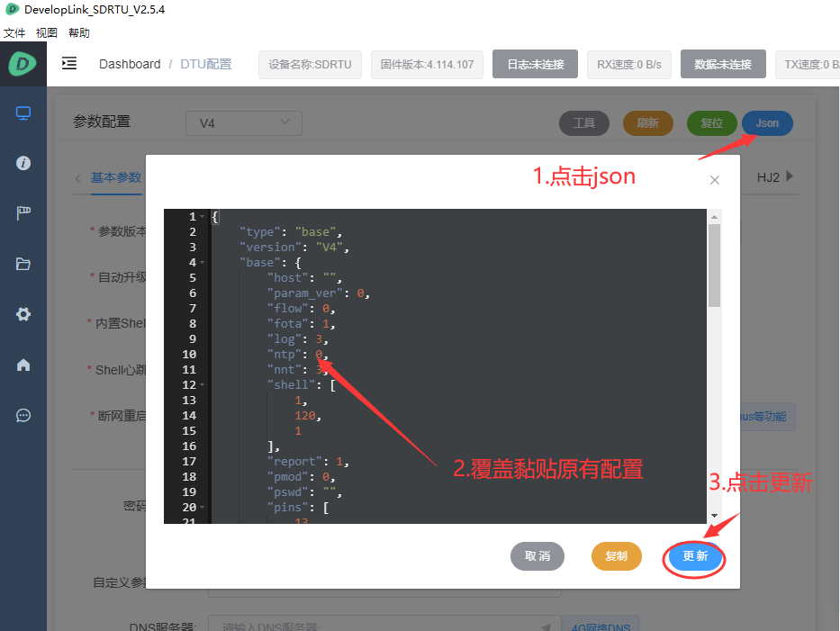Click the 复制 copy button
This screenshot has width=840, height=631.
(617, 556)
